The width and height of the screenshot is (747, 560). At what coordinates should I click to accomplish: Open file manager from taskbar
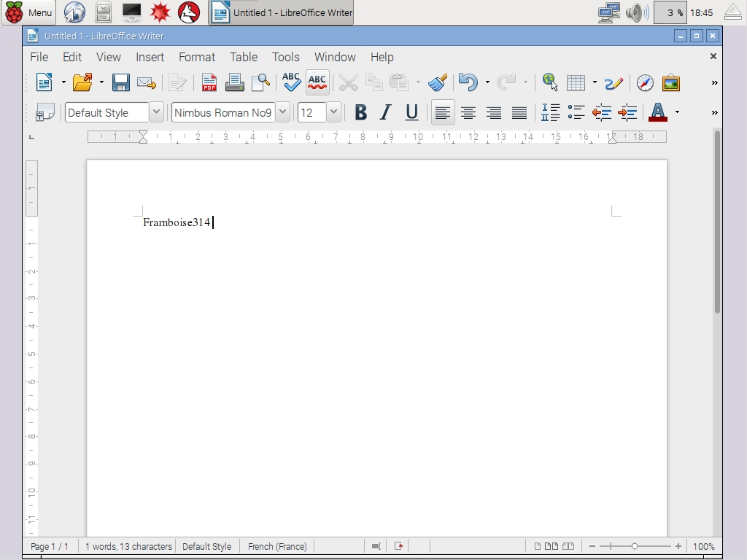[x=104, y=12]
